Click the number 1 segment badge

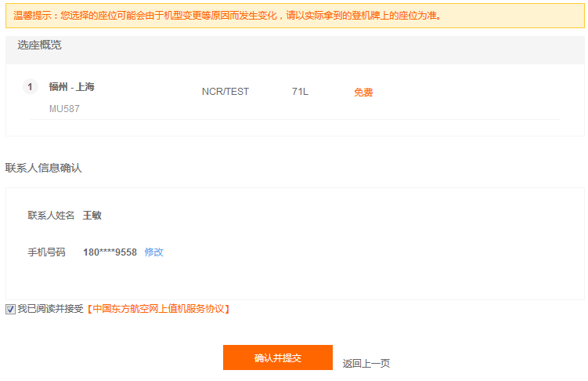[31, 87]
